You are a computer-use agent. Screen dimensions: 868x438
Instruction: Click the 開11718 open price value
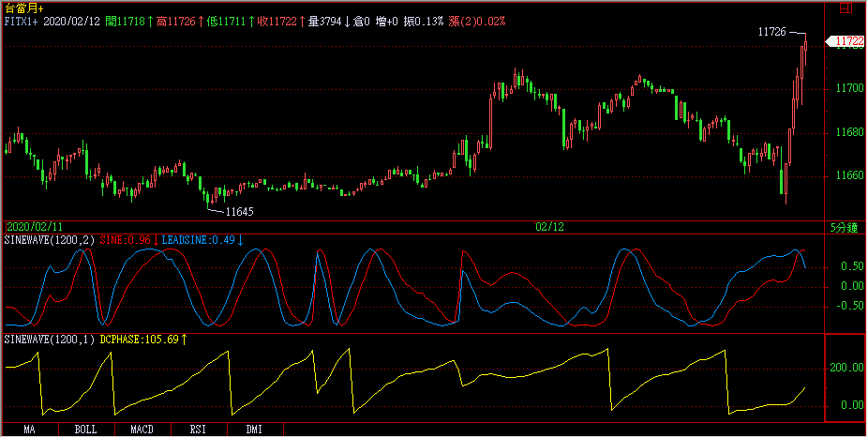tap(129, 22)
